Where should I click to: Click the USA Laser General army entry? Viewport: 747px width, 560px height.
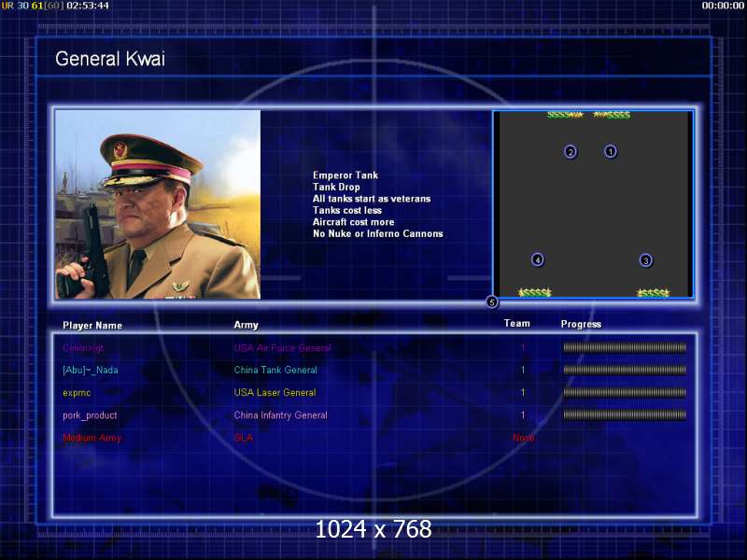pos(275,392)
